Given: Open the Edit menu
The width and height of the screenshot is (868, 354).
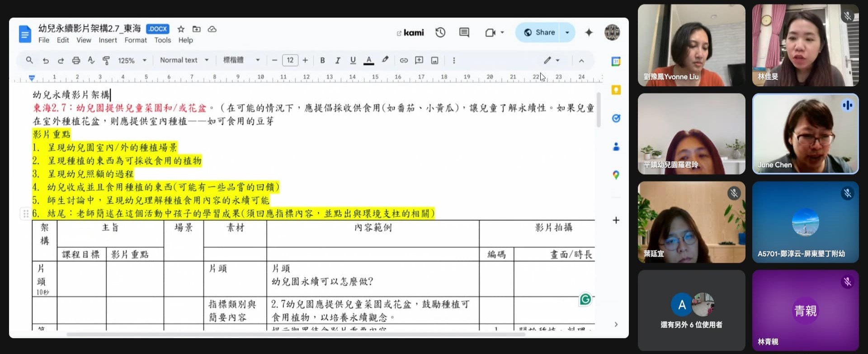Looking at the screenshot, I should [x=63, y=40].
